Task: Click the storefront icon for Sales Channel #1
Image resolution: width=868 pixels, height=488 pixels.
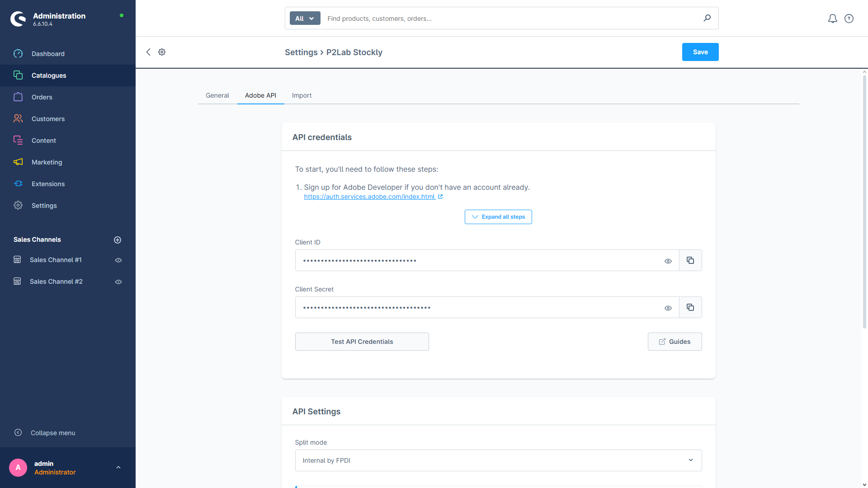Action: tap(17, 260)
